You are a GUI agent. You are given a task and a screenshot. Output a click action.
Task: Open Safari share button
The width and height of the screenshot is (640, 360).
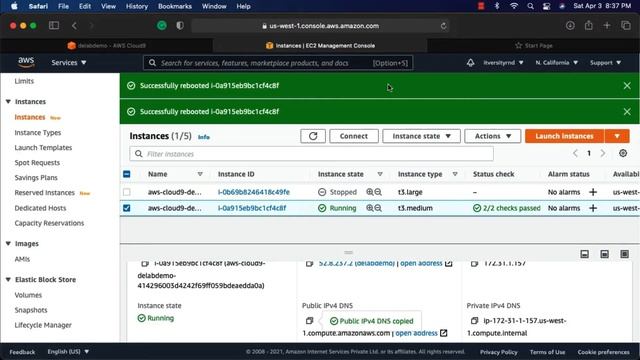click(x=589, y=25)
